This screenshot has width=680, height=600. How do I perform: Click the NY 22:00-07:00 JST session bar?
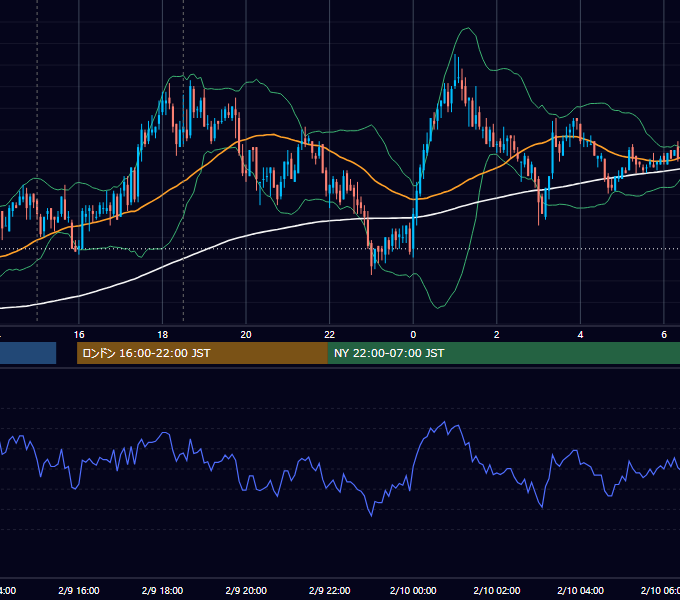coord(503,353)
